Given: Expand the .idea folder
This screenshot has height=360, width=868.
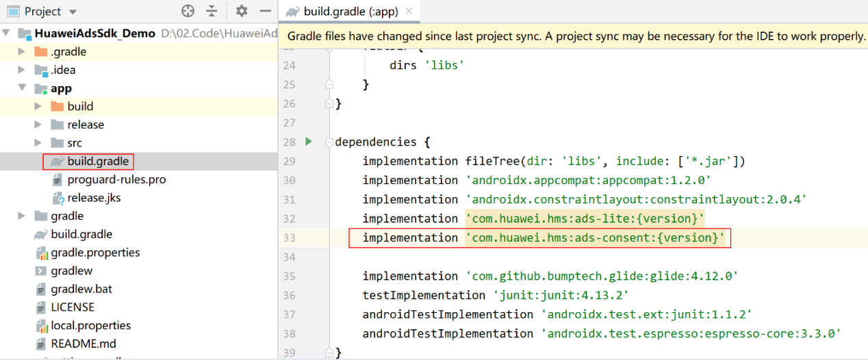Looking at the screenshot, I should [x=22, y=70].
